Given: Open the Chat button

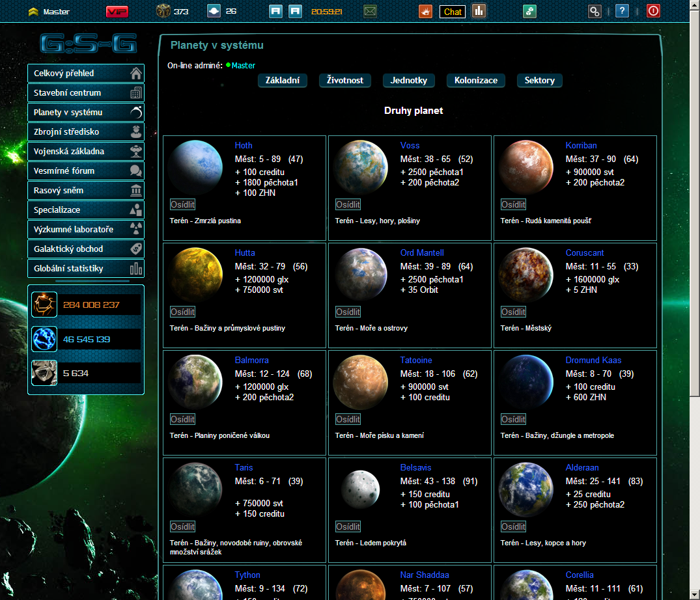Looking at the screenshot, I should point(453,12).
